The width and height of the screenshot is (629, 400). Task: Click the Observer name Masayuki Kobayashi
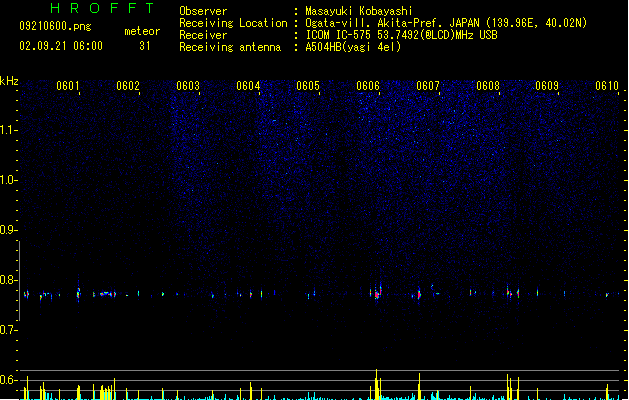tap(359, 11)
